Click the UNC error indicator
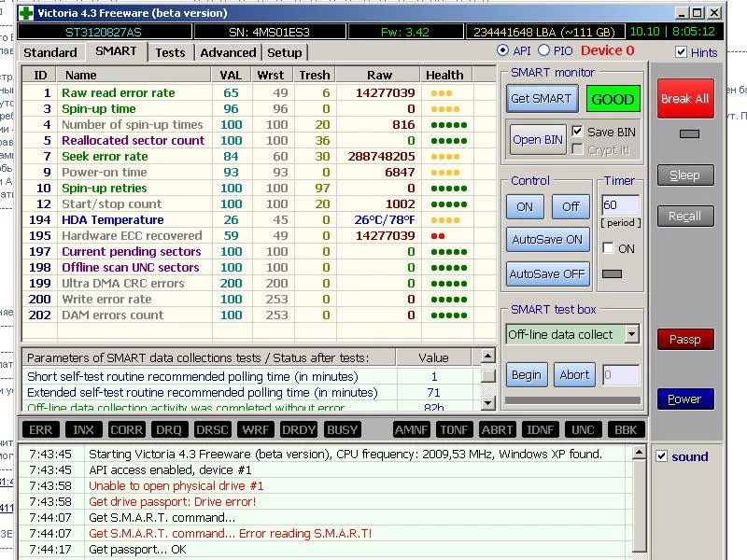The width and height of the screenshot is (747, 560). pyautogui.click(x=583, y=429)
